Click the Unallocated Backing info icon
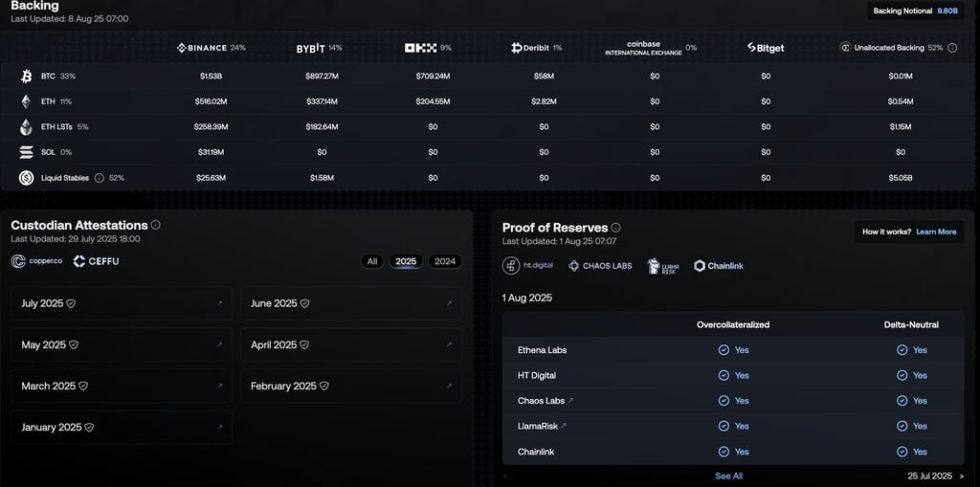The width and height of the screenshot is (980, 487). [x=952, y=48]
